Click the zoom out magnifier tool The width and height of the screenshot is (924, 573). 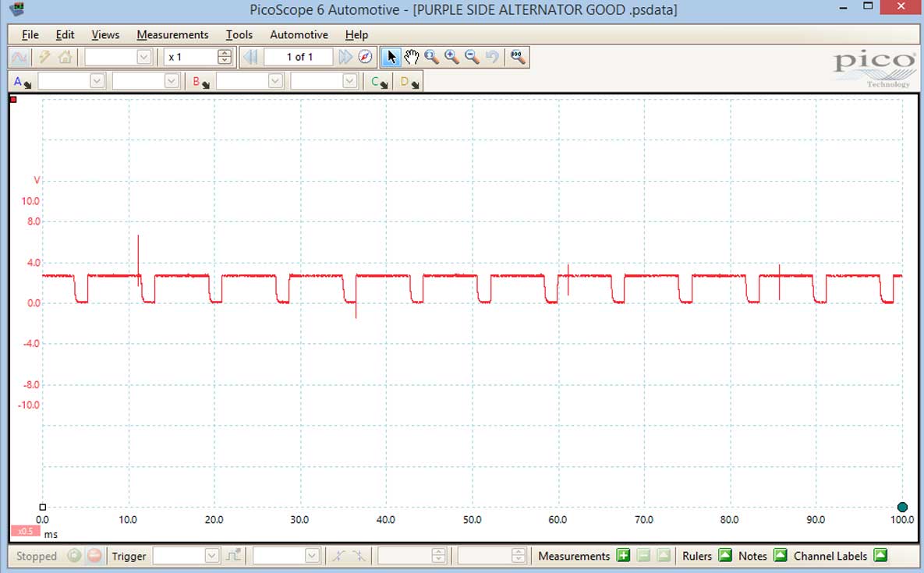(472, 57)
